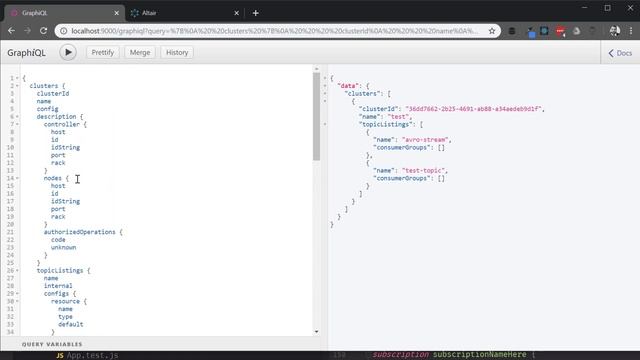Click the clusterId field in query
This screenshot has width=640, height=360.
pos(53,93)
